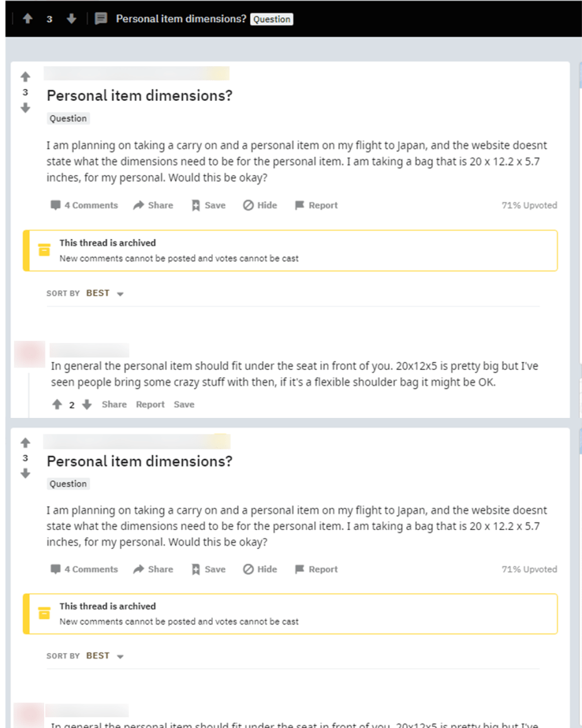Hide the second duplicated post
This screenshot has width=582, height=728.
[x=260, y=569]
